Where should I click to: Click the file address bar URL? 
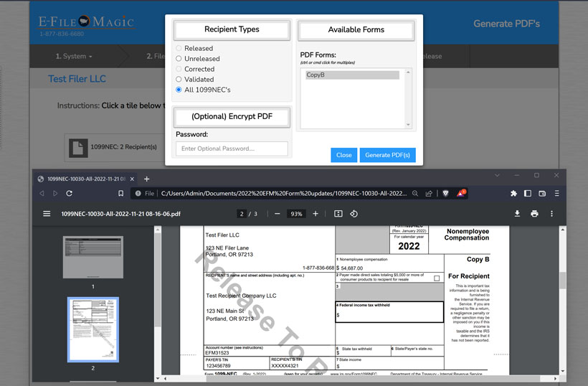pos(283,193)
